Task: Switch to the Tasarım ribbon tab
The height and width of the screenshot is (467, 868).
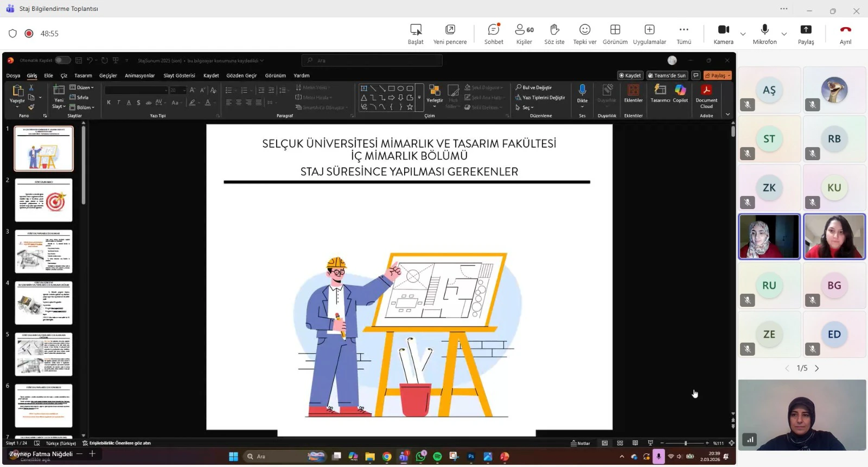Action: (83, 75)
